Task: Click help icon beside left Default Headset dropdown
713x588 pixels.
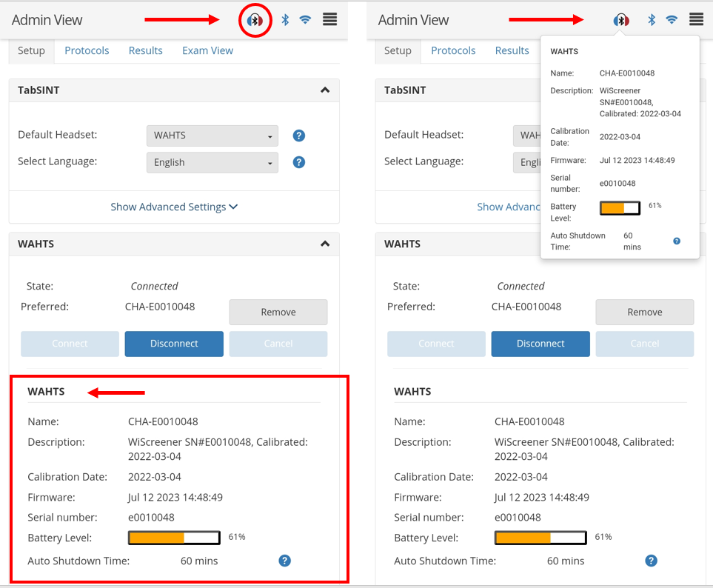Action: pyautogui.click(x=298, y=136)
